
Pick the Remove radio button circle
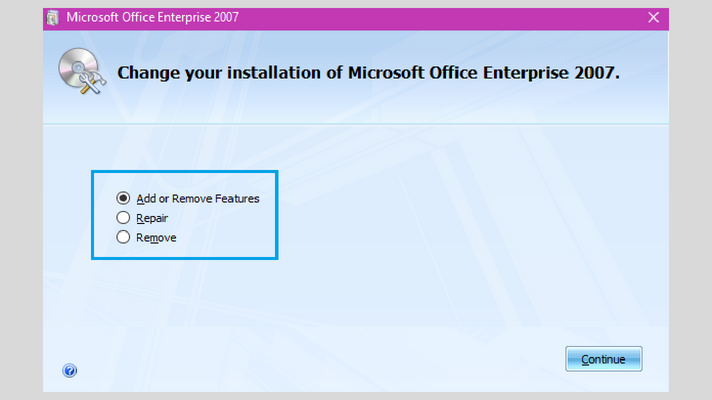coord(123,237)
